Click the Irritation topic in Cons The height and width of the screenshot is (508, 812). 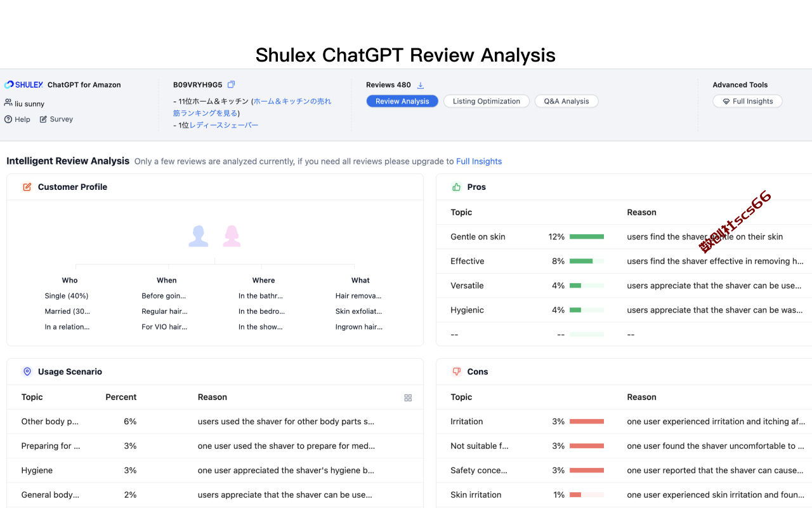(466, 422)
